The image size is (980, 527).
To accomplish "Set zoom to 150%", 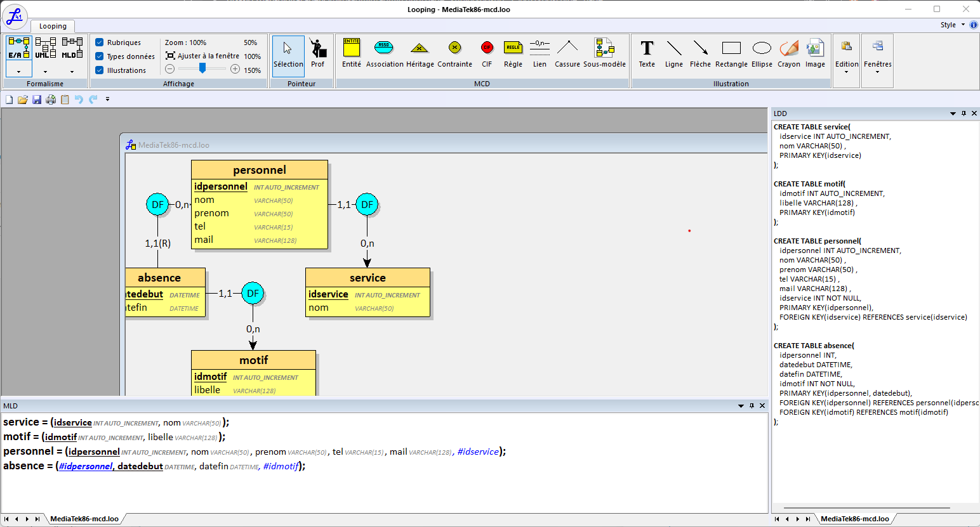I will [253, 70].
